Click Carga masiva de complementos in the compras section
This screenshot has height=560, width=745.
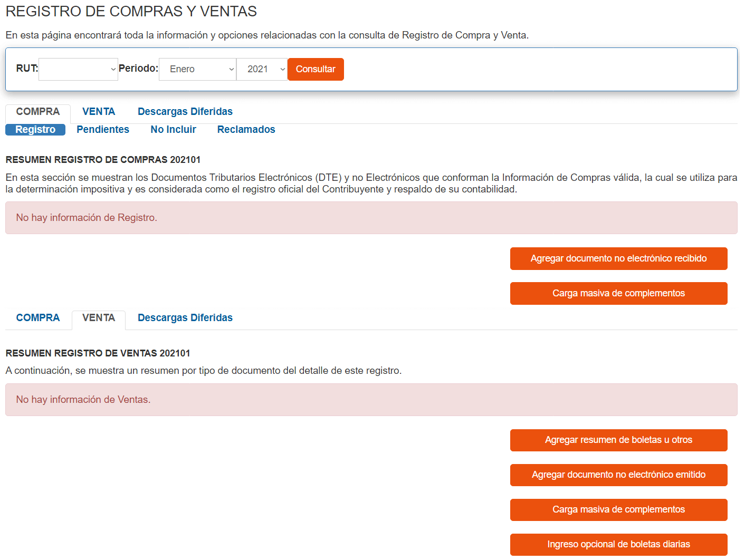click(618, 293)
